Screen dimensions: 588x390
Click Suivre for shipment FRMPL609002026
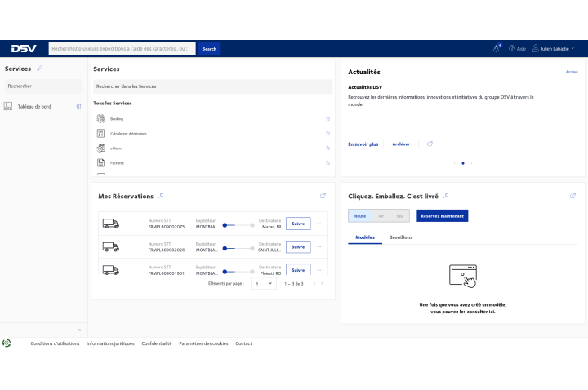coord(298,247)
